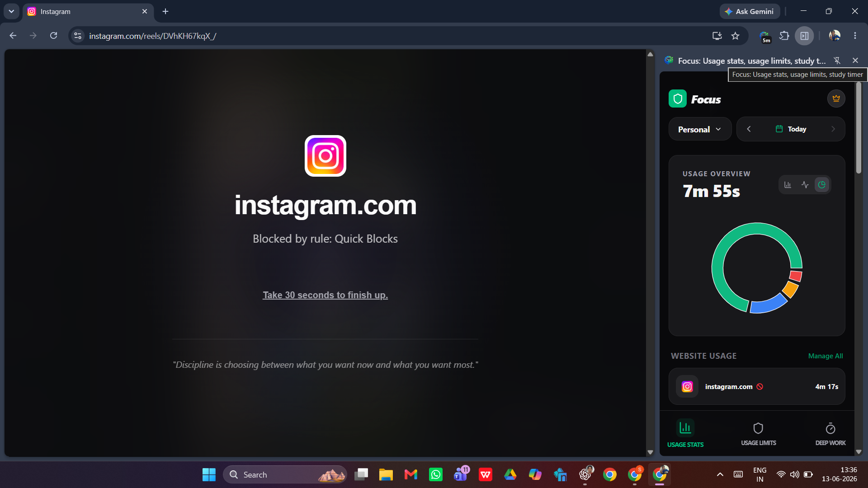
Task: Click the page scrollbar up arrow
Action: [x=650, y=54]
